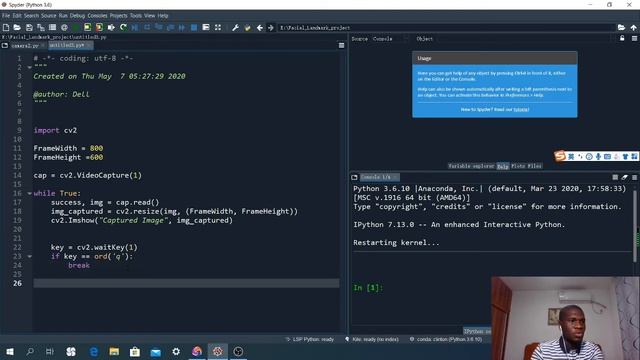The width and height of the screenshot is (640, 360).
Task: Go back to the previous cursor location
Action: [x=260, y=27]
